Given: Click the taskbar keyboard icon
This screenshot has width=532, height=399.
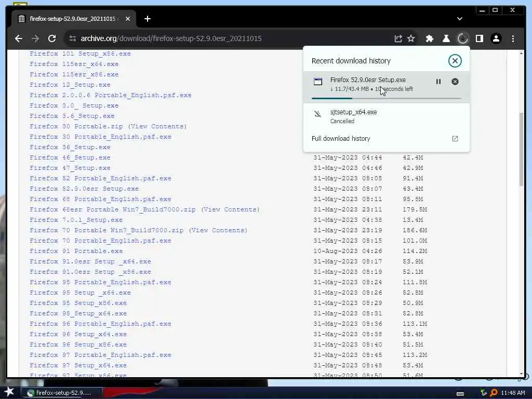Looking at the screenshot, I should tap(460, 394).
